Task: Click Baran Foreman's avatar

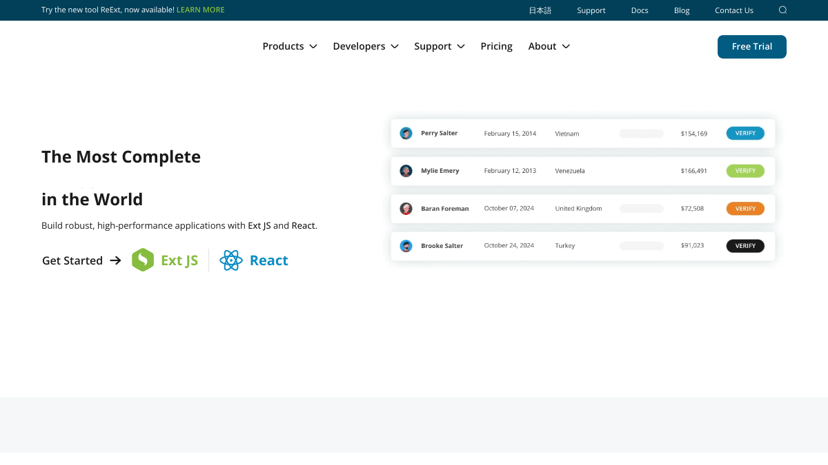Action: tap(406, 208)
